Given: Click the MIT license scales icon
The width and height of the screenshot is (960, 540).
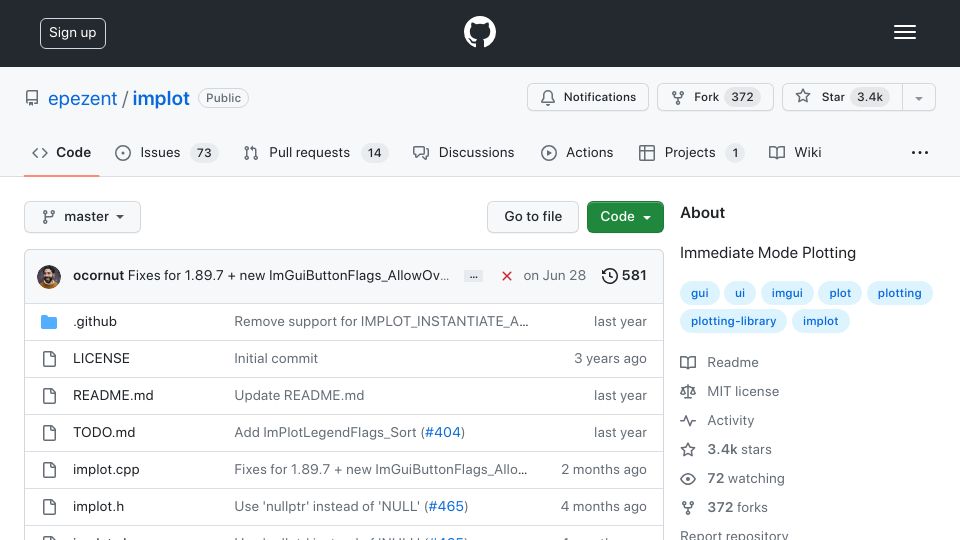Looking at the screenshot, I should click(688, 391).
